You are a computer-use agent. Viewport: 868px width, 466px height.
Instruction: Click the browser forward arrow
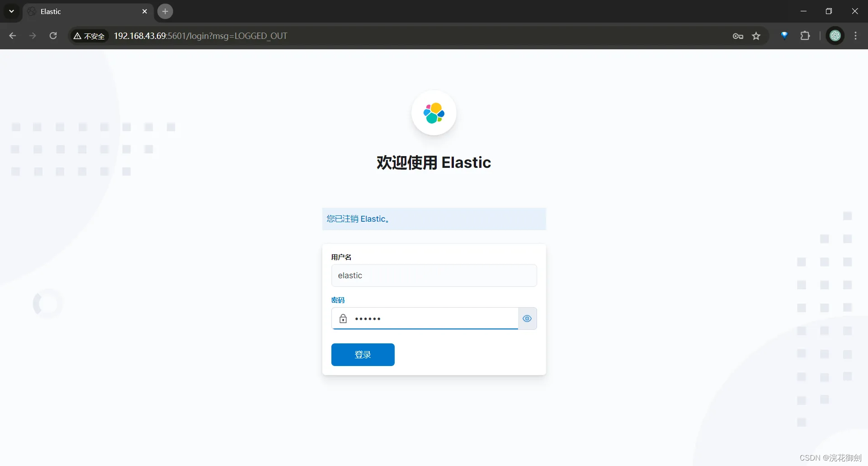[33, 36]
